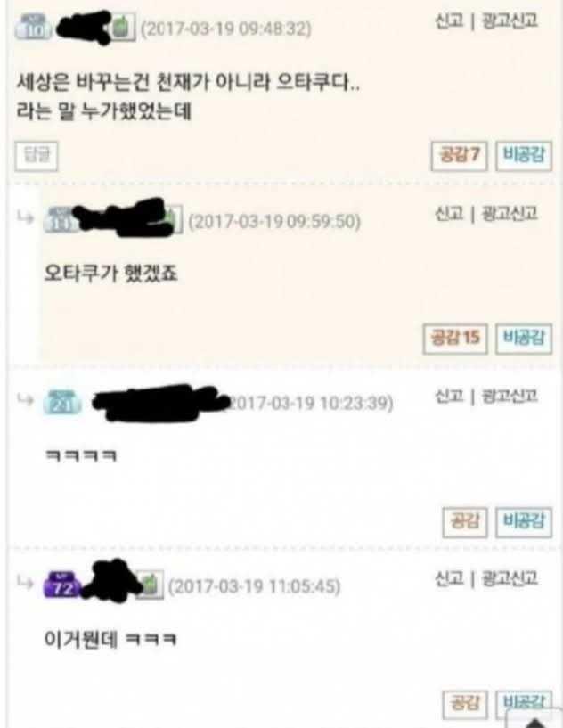This screenshot has width=563, height=728.
Task: Click 비공감 on the first comment
Action: [524, 157]
